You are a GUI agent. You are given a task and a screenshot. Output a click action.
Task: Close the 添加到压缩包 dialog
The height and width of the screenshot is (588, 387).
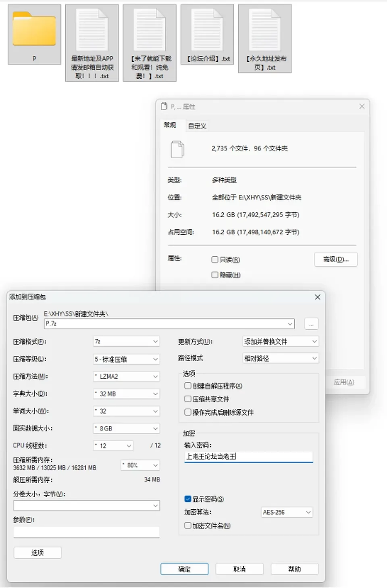pyautogui.click(x=318, y=297)
